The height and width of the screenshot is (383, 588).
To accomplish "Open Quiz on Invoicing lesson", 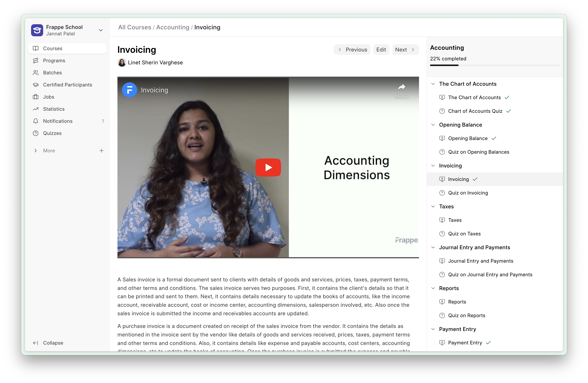I will point(468,193).
